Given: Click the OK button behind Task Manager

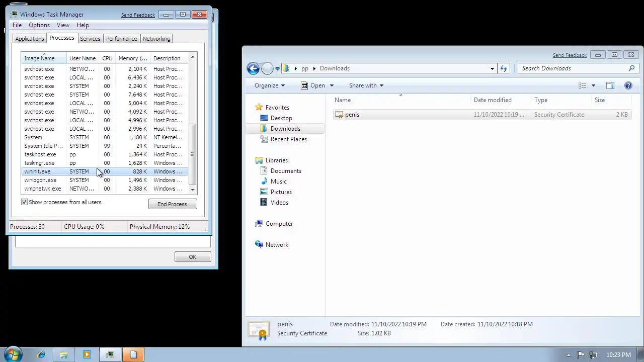Looking at the screenshot, I should (192, 257).
